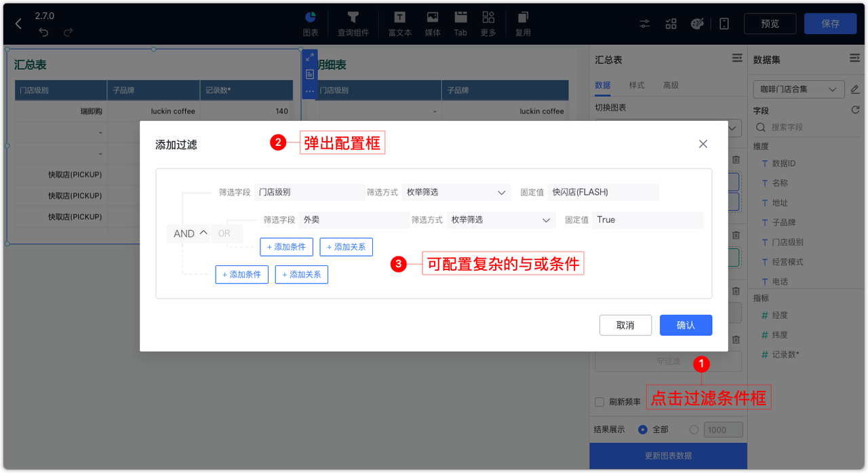Select the 全部 radio button under 结果展示
The height and width of the screenshot is (473, 868).
643,429
